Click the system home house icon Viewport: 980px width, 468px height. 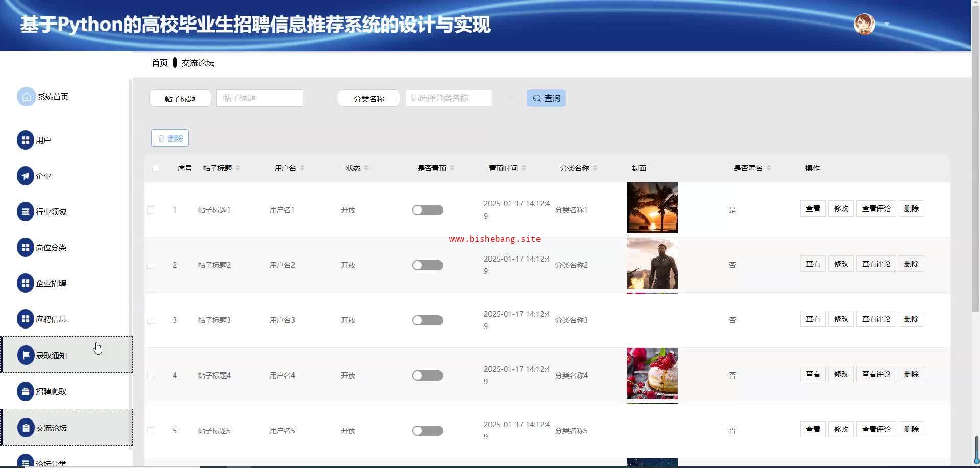[x=26, y=97]
